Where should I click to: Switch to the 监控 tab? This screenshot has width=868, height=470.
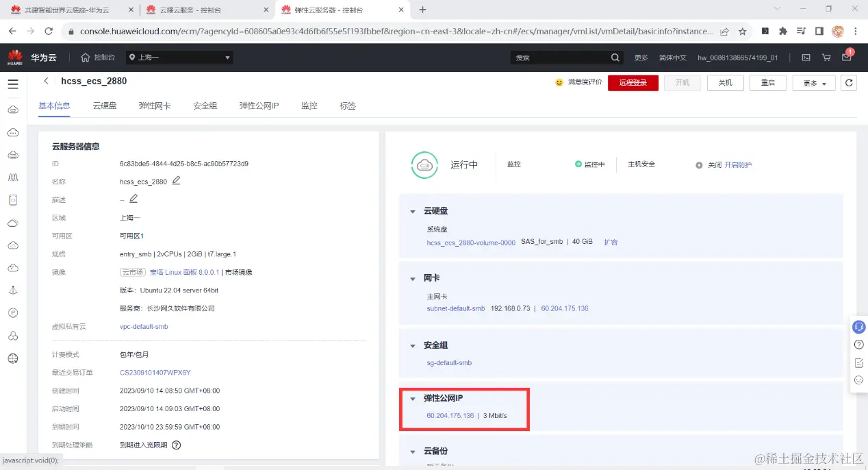pyautogui.click(x=309, y=106)
